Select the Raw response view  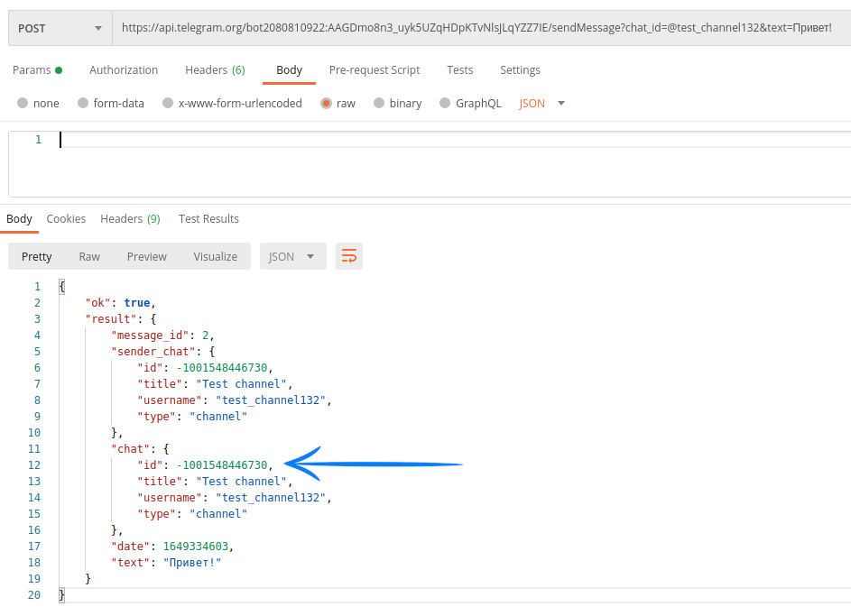click(89, 256)
